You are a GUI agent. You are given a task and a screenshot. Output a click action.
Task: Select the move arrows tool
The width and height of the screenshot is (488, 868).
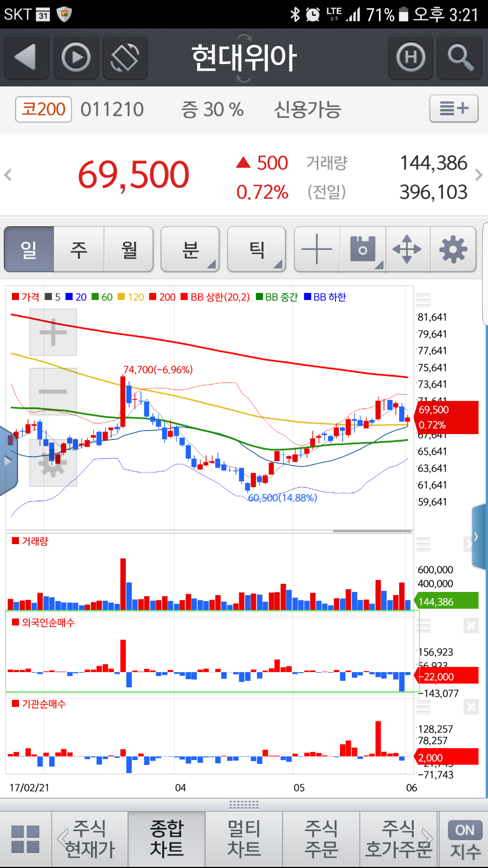(x=408, y=250)
